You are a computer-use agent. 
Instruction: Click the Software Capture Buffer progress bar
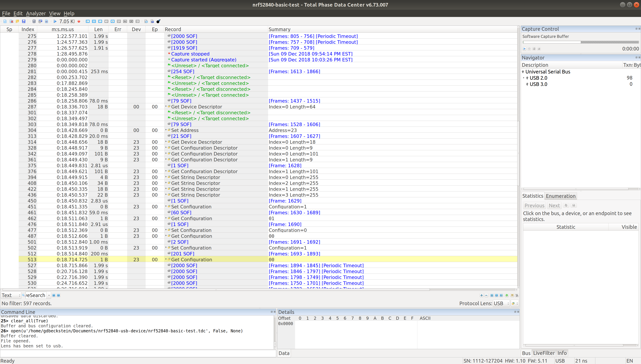580,42
